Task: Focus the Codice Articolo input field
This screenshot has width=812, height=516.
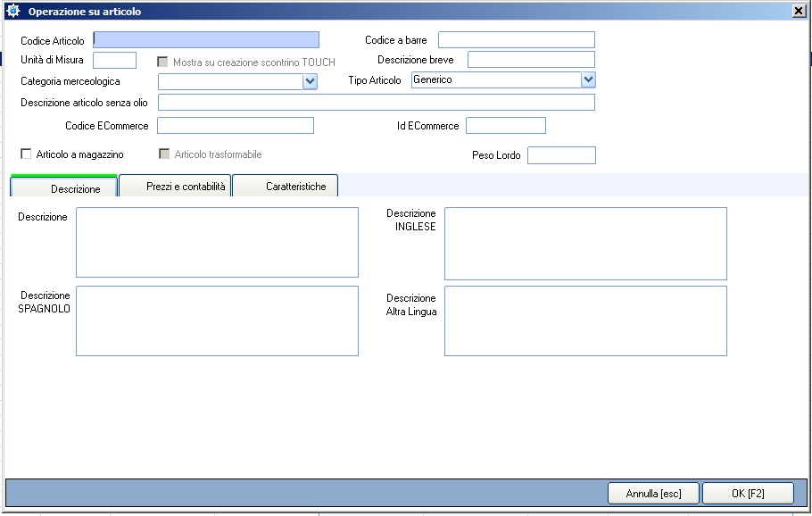Action: (205, 40)
